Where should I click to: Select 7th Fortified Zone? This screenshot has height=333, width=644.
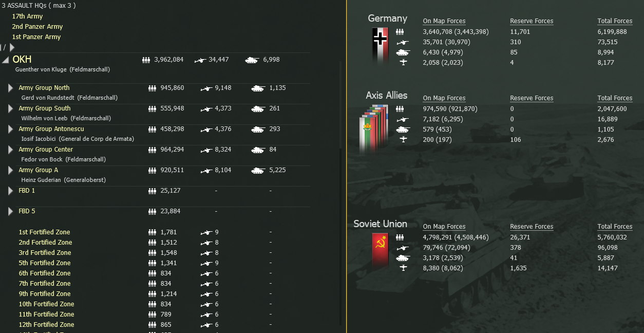pos(45,284)
